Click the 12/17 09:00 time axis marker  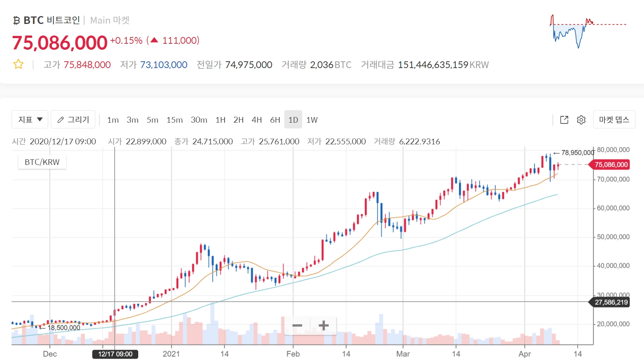(115, 354)
